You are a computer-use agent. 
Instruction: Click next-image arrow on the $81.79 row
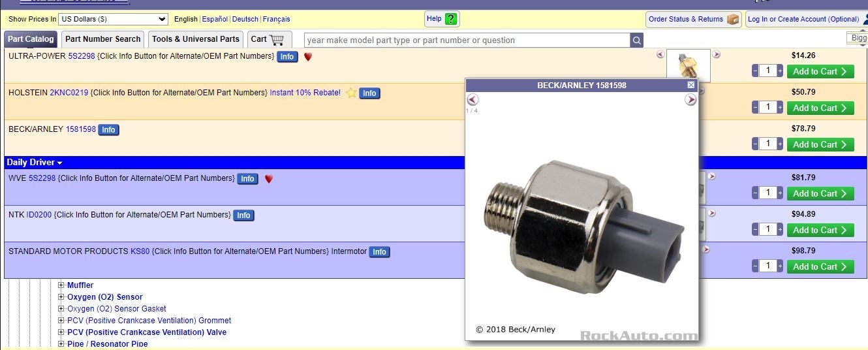(712, 176)
